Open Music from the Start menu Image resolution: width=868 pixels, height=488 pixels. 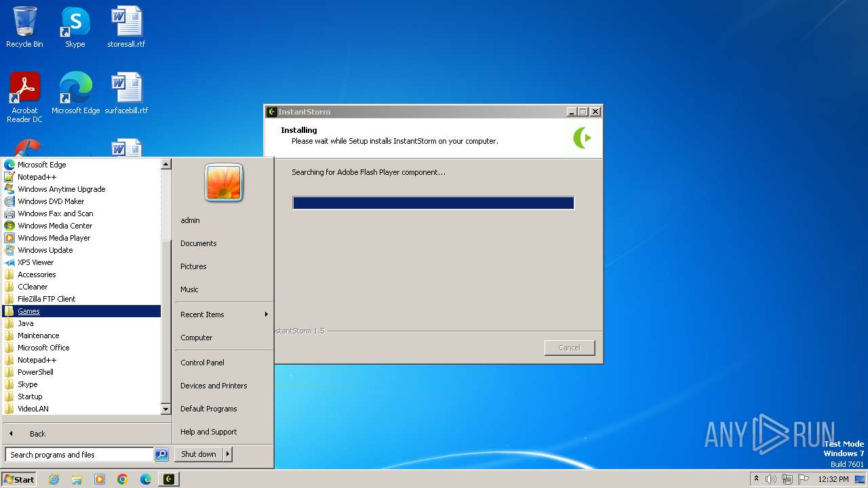tap(224, 289)
